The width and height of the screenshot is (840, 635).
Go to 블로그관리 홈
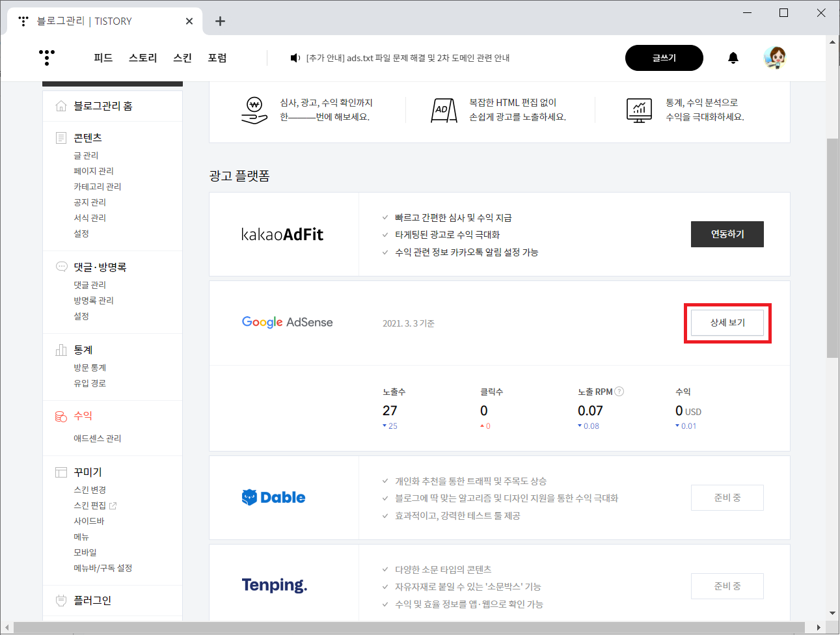tap(103, 106)
